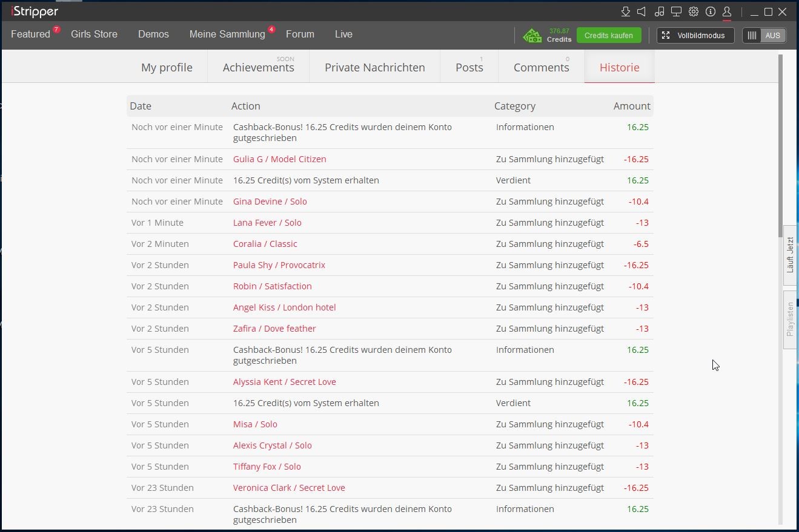
Task: Click the -13 amount for Zafira row
Action: [x=642, y=329]
